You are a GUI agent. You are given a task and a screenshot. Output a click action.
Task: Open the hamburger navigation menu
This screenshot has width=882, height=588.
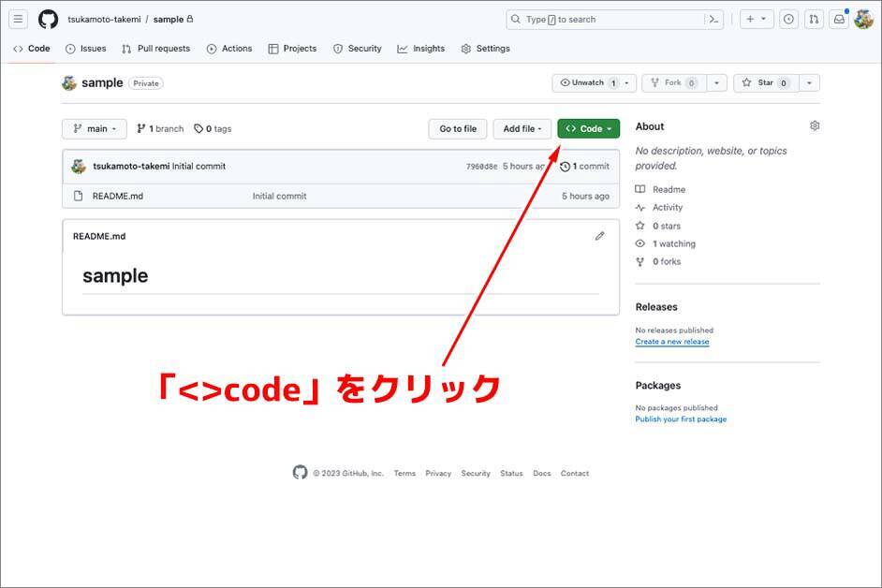pyautogui.click(x=18, y=19)
